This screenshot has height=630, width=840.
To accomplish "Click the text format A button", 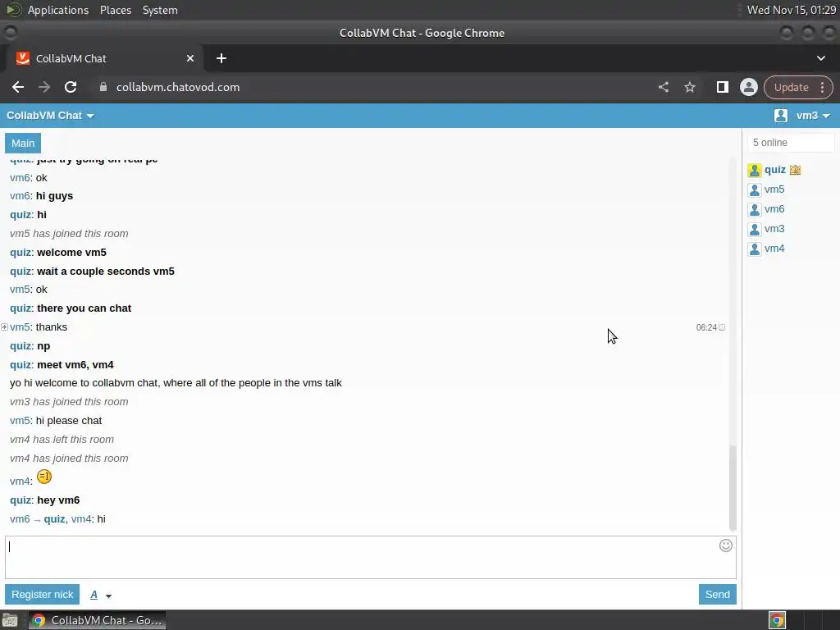I will tap(94, 595).
